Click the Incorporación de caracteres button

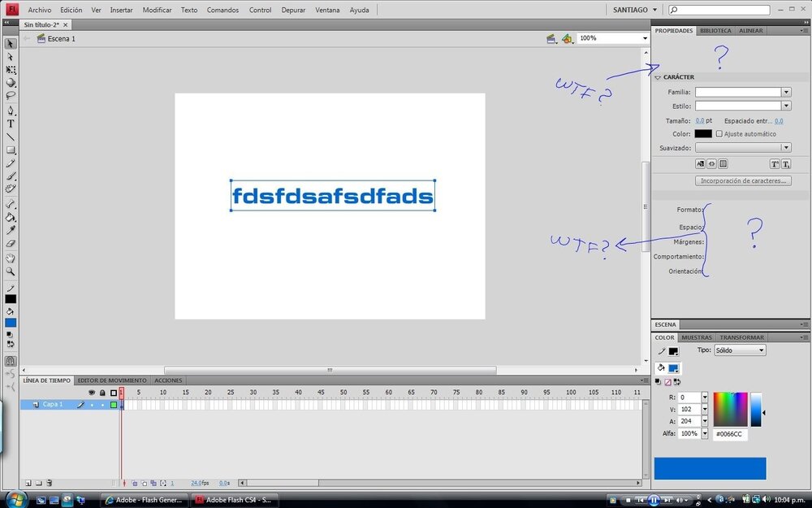[742, 180]
